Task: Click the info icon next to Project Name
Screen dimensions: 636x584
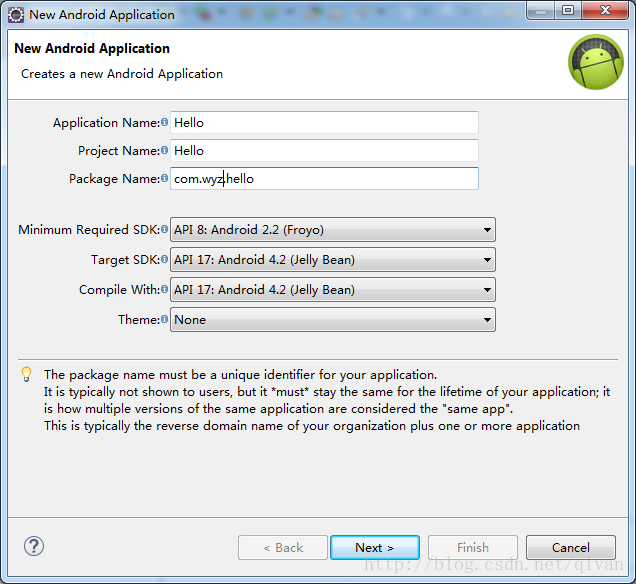Action: (164, 150)
